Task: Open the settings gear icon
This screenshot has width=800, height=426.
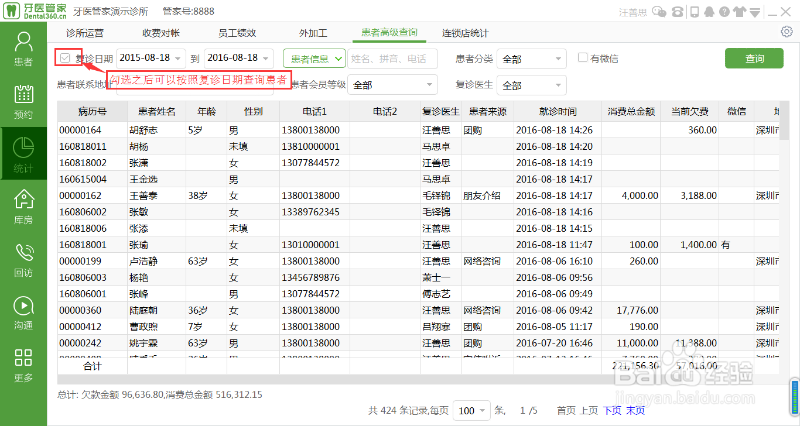Action: click(786, 32)
